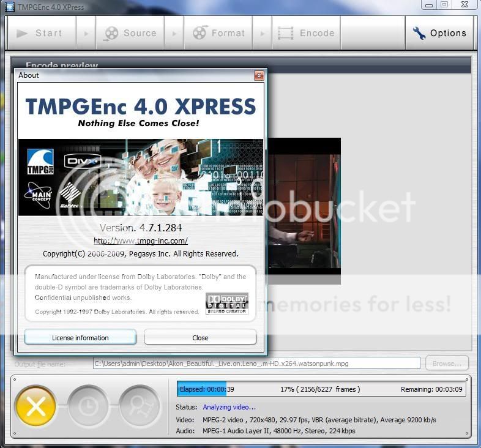Click the filmstrip icon on Encode
The image size is (481, 448).
pyautogui.click(x=285, y=33)
